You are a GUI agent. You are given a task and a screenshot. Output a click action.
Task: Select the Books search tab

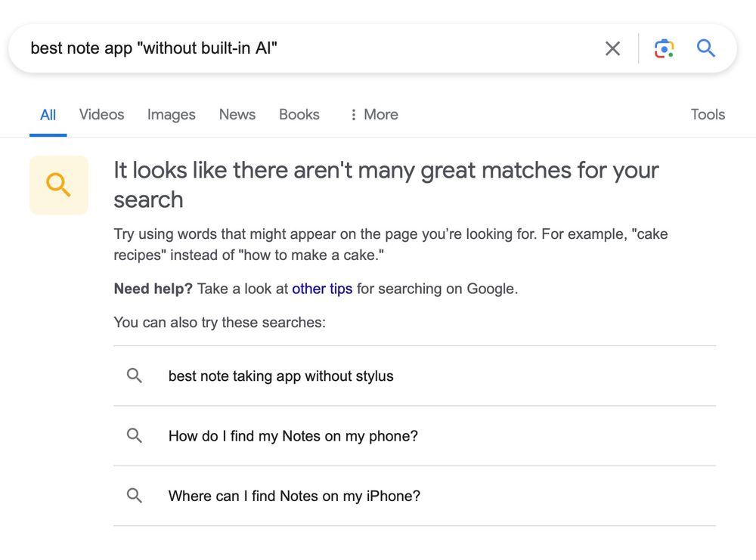[x=299, y=114]
